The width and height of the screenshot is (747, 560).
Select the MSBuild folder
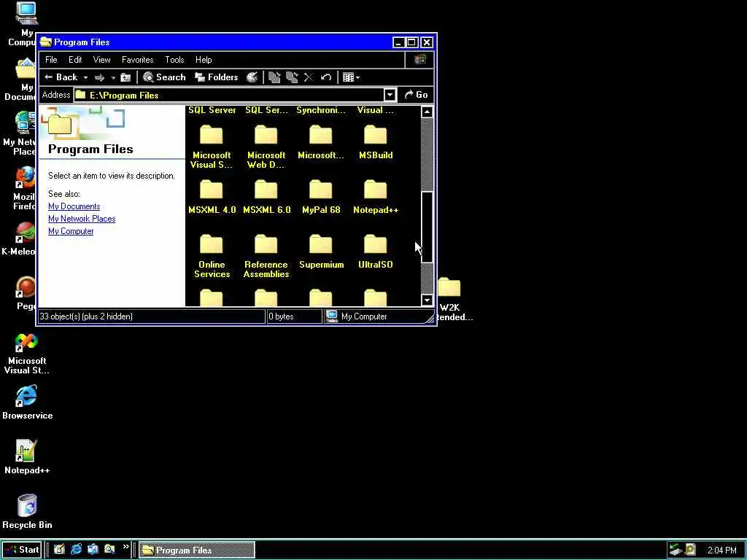pos(376,142)
